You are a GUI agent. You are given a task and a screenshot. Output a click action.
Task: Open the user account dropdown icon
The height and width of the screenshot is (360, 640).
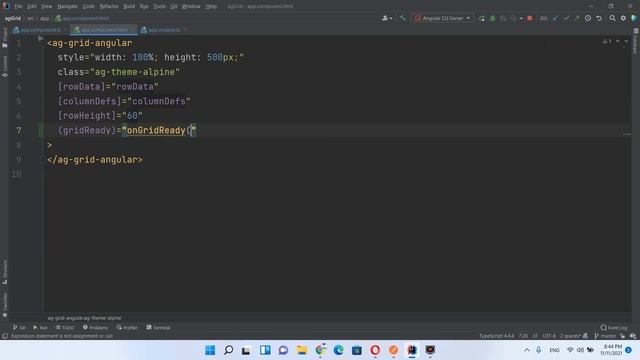click(387, 18)
